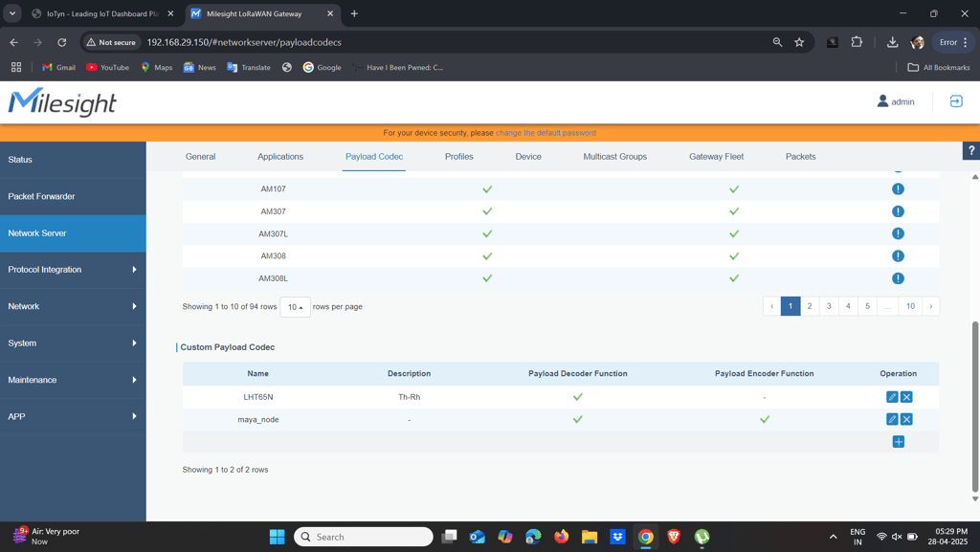
Task: Expand System sidebar menu
Action: [x=73, y=343]
